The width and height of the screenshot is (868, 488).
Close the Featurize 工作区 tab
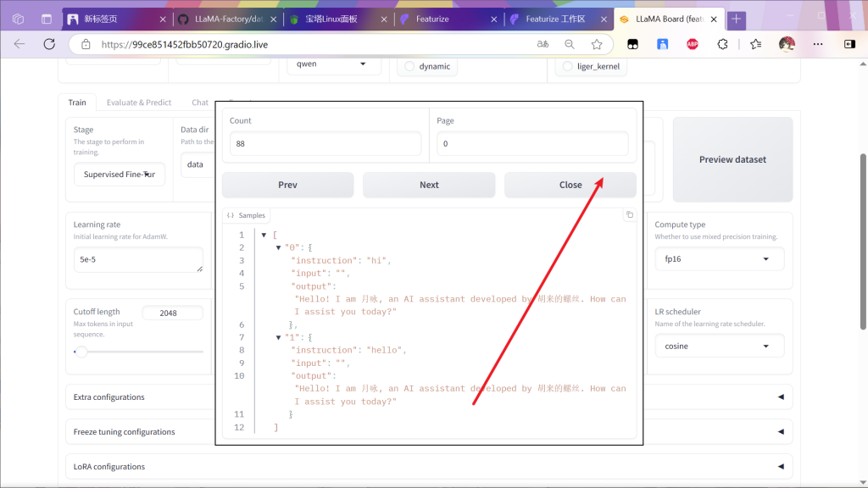(x=604, y=19)
